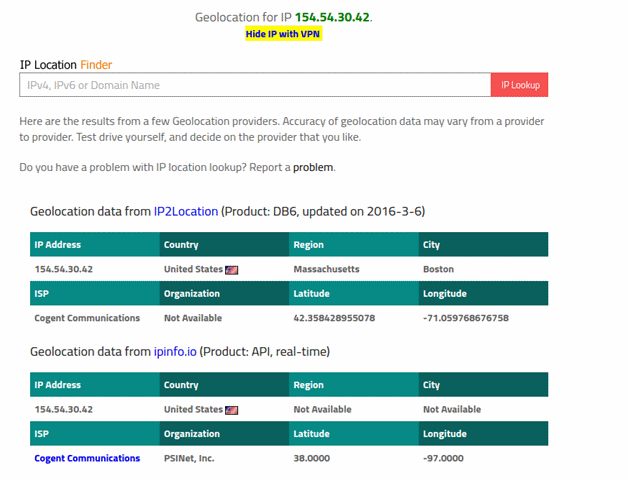Click the US flag in IP2Location table

pyautogui.click(x=232, y=270)
